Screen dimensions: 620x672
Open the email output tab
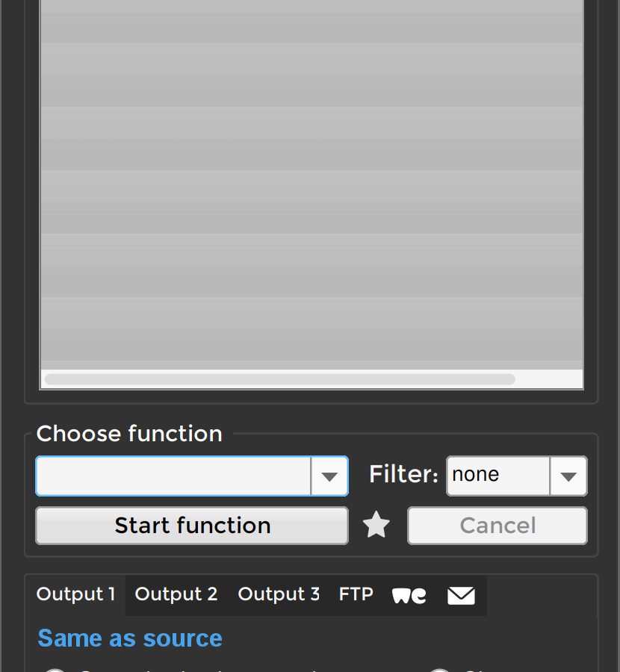(x=461, y=595)
